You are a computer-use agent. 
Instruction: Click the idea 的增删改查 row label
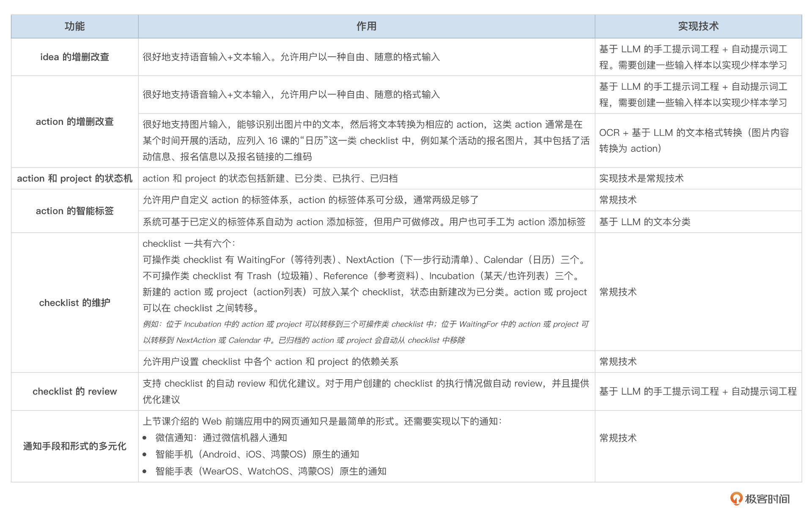(74, 56)
